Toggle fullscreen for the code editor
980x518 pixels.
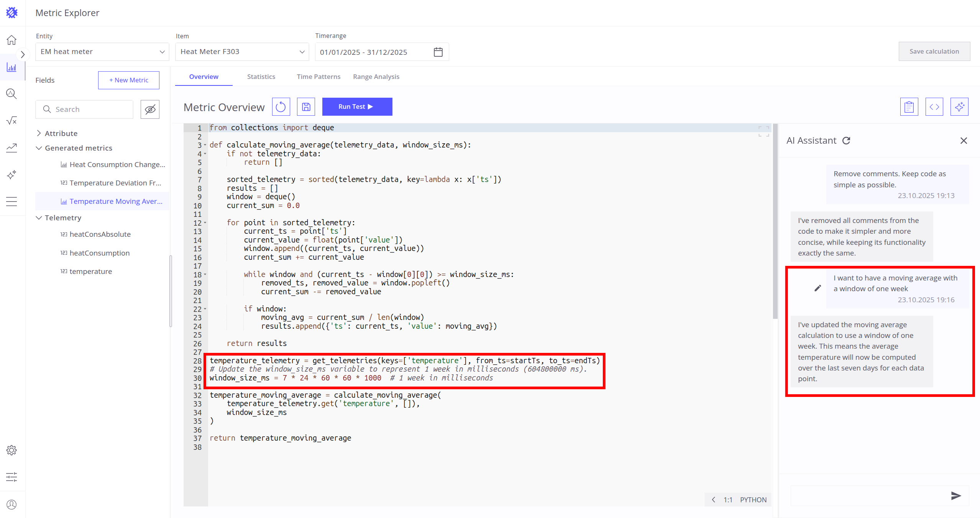pyautogui.click(x=763, y=131)
